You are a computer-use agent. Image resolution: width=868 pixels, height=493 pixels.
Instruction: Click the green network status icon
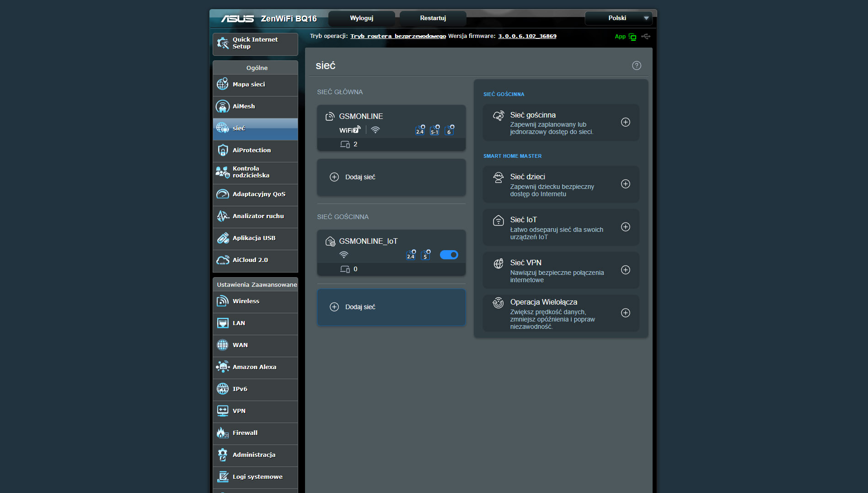632,37
